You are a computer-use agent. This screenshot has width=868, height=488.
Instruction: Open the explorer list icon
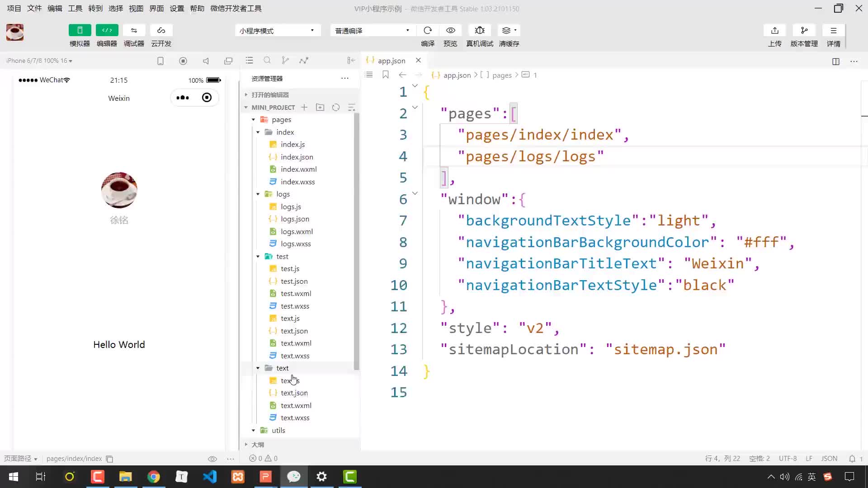click(249, 60)
